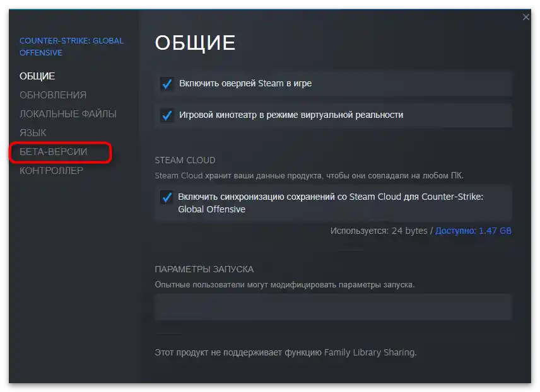540x392 pixels.
Task: Click the STEAM CLOUD section heading
Action: [185, 160]
